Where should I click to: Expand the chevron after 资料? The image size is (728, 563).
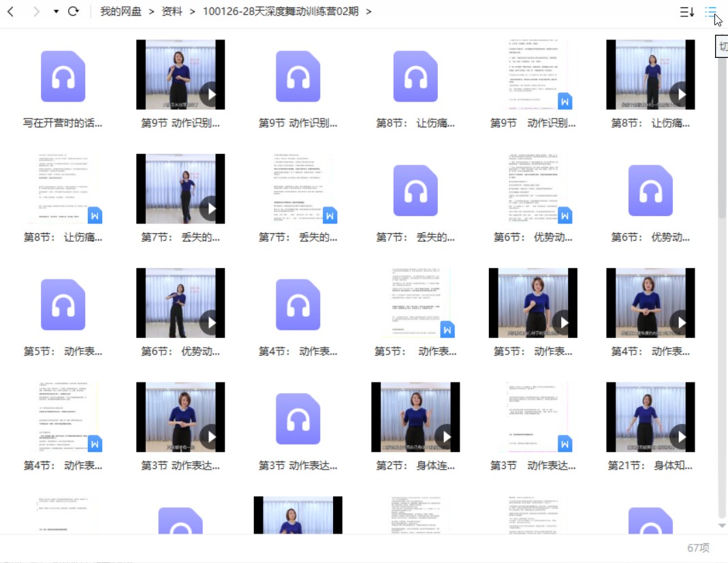tap(192, 12)
